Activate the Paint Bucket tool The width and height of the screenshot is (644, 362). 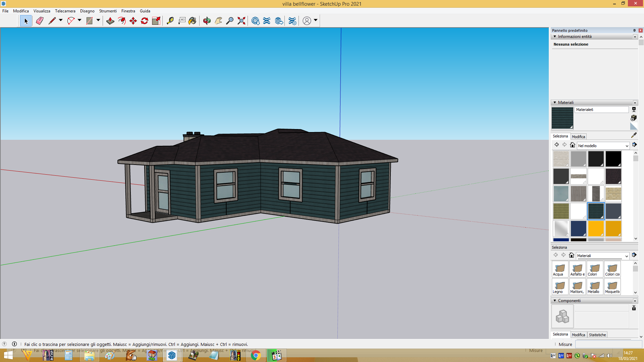pyautogui.click(x=192, y=21)
